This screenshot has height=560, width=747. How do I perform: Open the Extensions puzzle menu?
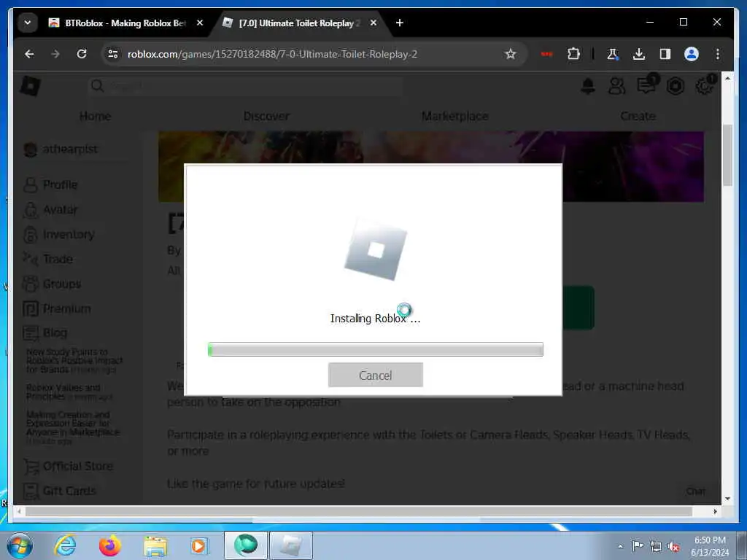point(573,54)
